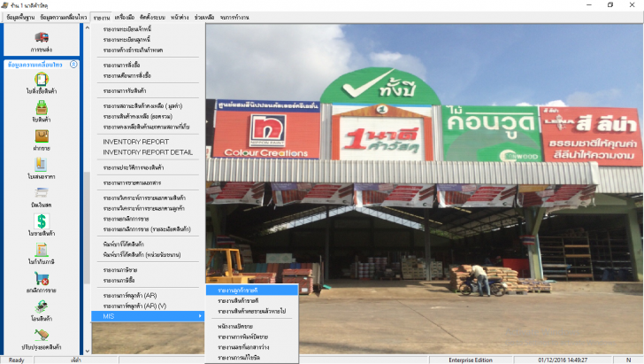Click the ใบเสนอราคา quotation icon

41,165
